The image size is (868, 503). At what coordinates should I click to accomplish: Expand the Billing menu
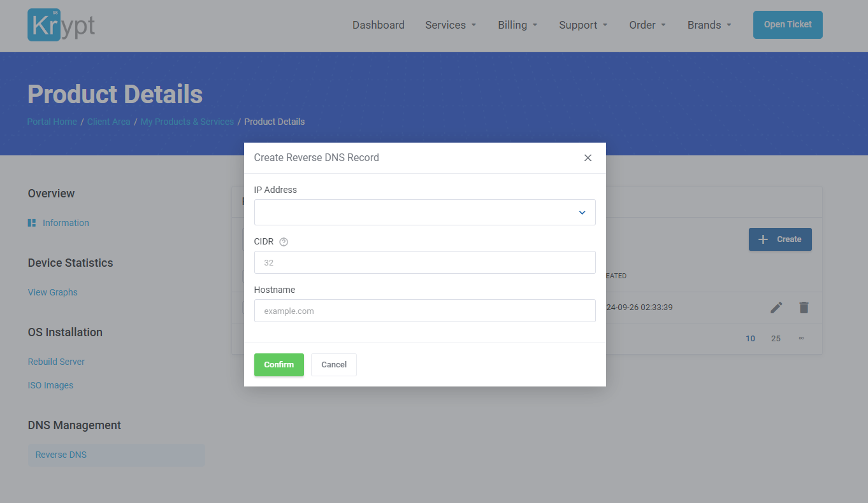(x=517, y=25)
